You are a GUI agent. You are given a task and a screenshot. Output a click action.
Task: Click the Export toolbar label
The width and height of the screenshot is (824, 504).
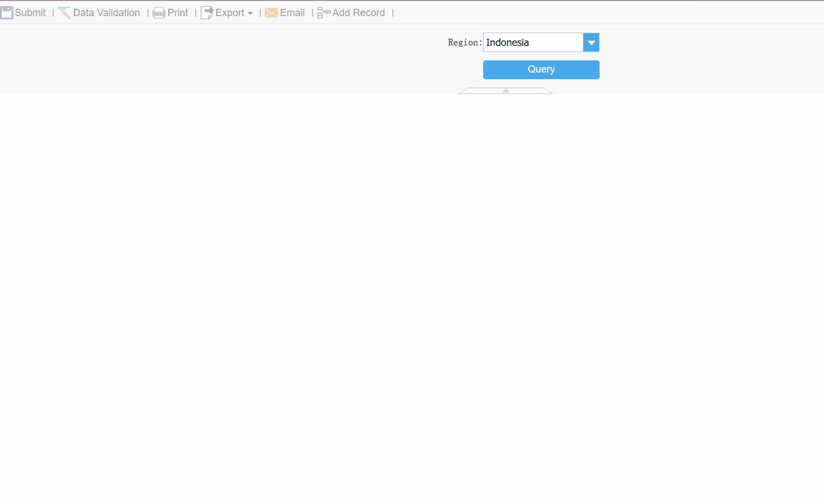coord(231,12)
